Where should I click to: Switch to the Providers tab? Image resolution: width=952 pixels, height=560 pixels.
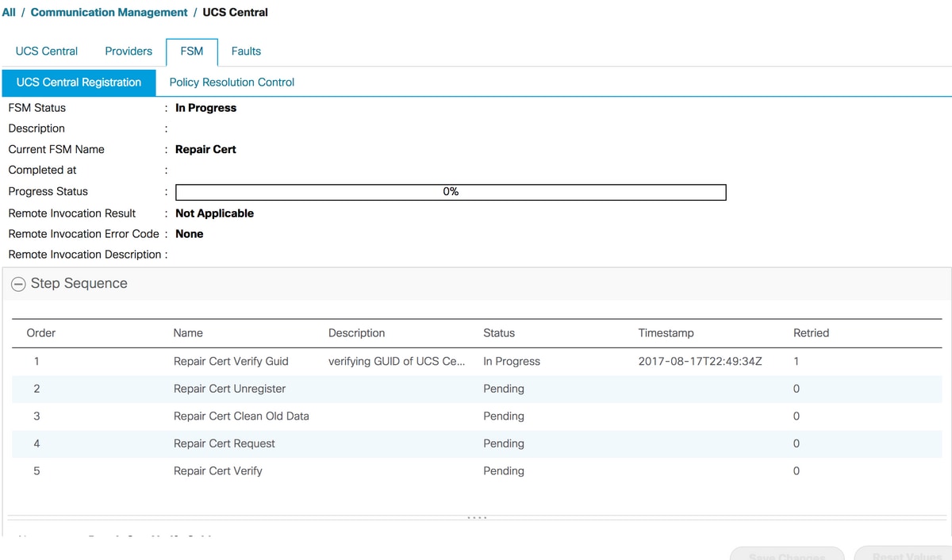click(128, 51)
